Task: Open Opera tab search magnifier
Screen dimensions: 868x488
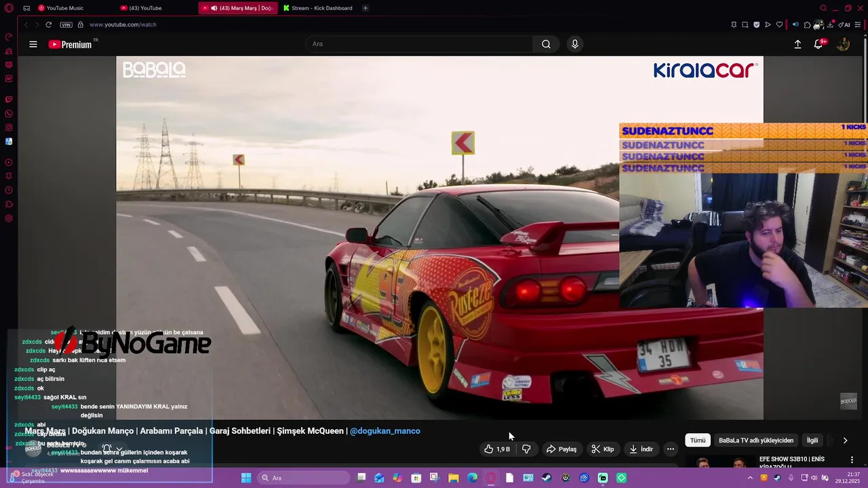Action: point(823,8)
